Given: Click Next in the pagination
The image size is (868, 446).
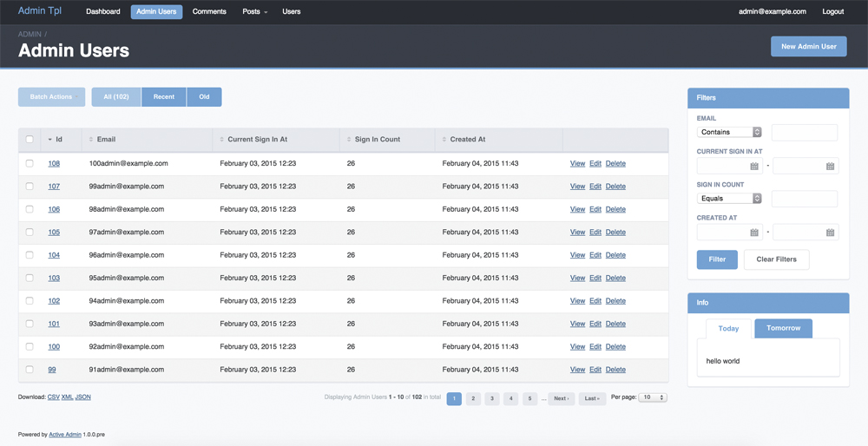Looking at the screenshot, I should coord(562,398).
